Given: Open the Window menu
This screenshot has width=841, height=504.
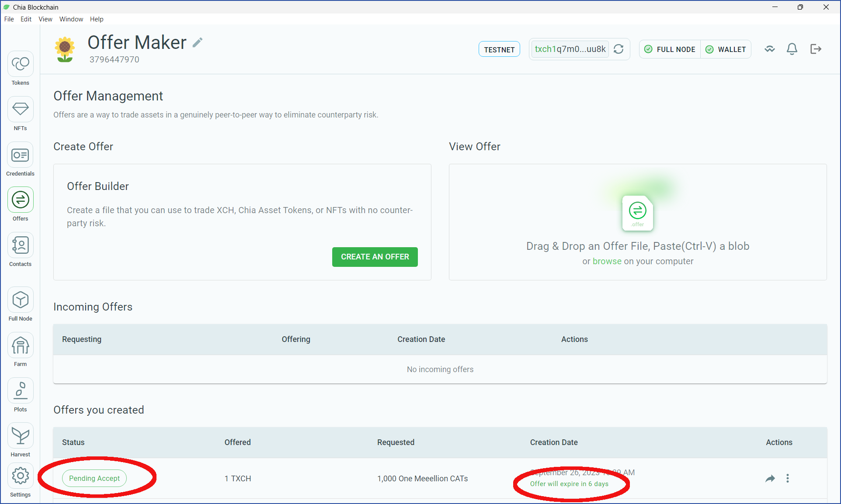Looking at the screenshot, I should point(71,19).
